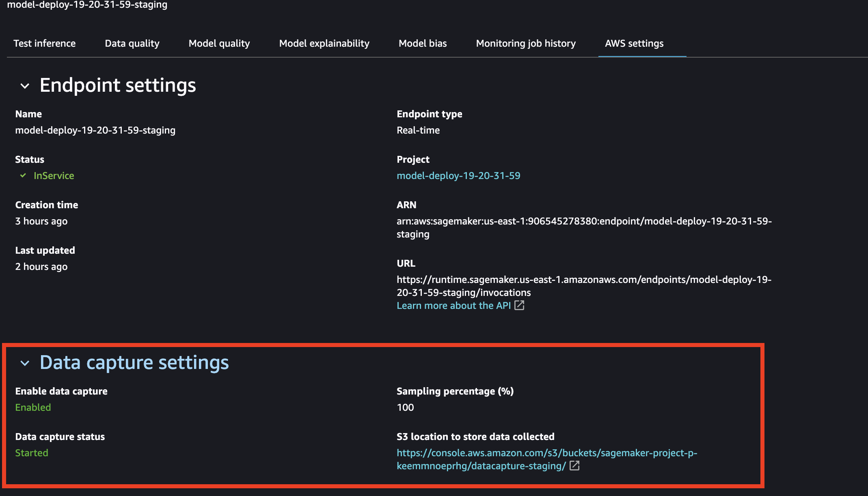Click the URL label
This screenshot has width=868, height=496.
click(406, 263)
